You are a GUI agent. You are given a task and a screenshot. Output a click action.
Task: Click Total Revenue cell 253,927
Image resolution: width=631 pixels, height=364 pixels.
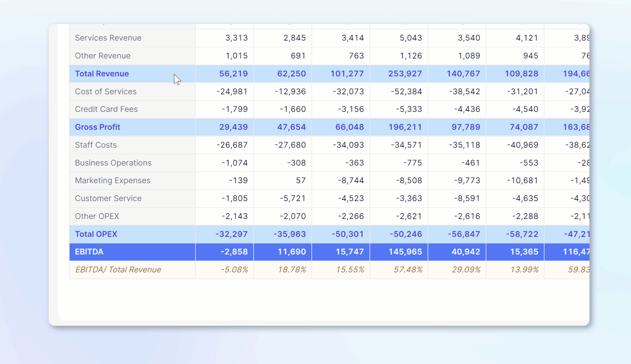click(x=399, y=74)
